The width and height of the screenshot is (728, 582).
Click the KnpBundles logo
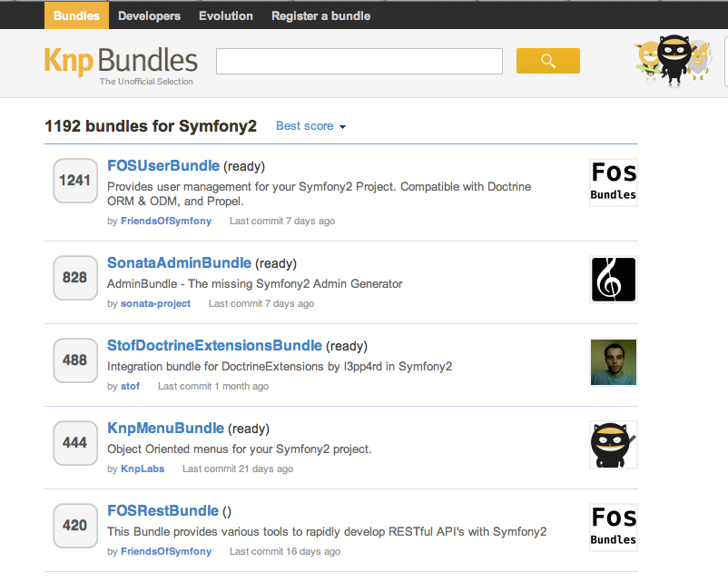click(121, 65)
